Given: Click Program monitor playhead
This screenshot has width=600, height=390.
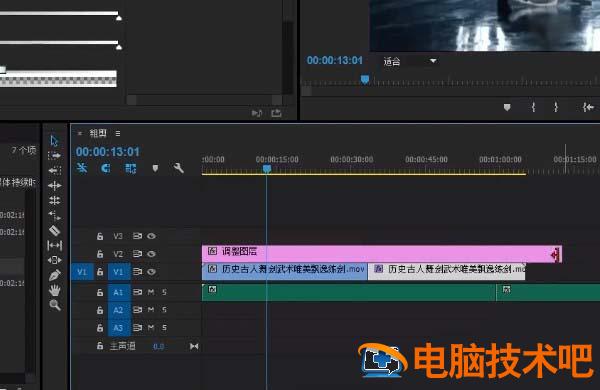Looking at the screenshot, I should [365, 79].
